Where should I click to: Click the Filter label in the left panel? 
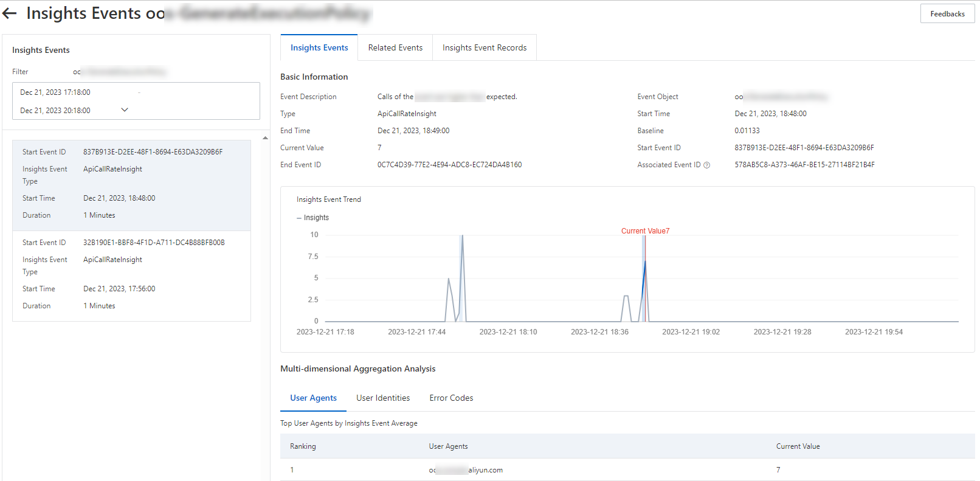tap(20, 72)
